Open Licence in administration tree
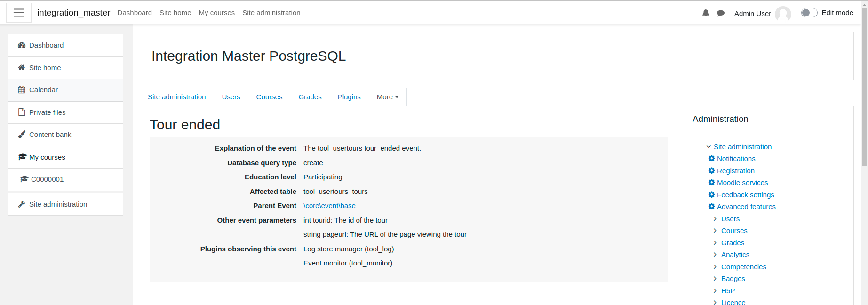This screenshot has height=305, width=868. pos(733,302)
